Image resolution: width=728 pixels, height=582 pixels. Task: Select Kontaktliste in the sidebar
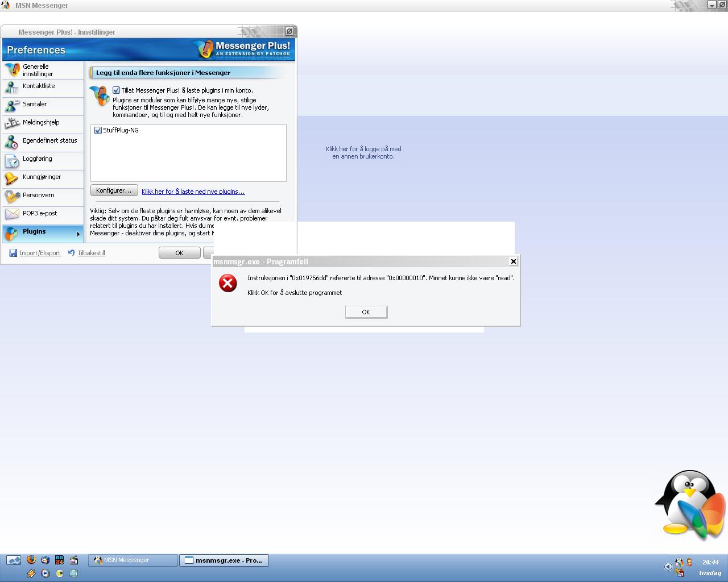(43, 88)
